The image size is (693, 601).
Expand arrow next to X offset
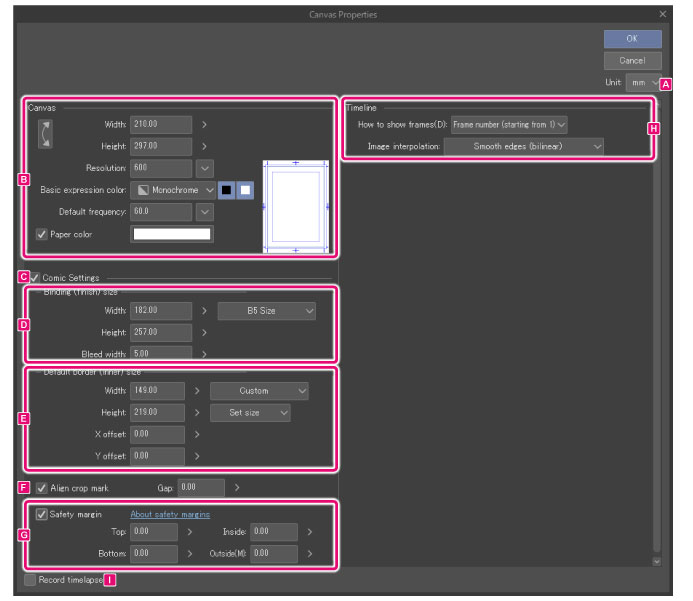click(x=197, y=434)
